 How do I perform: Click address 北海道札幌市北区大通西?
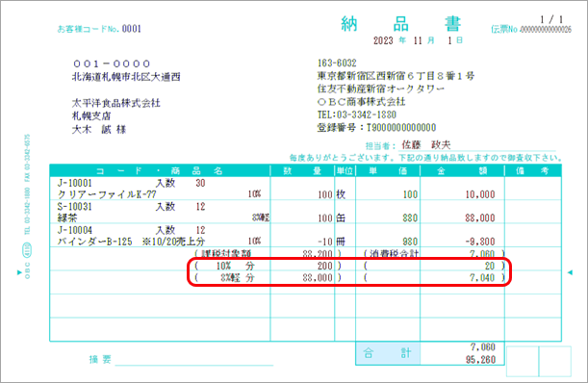click(x=126, y=77)
